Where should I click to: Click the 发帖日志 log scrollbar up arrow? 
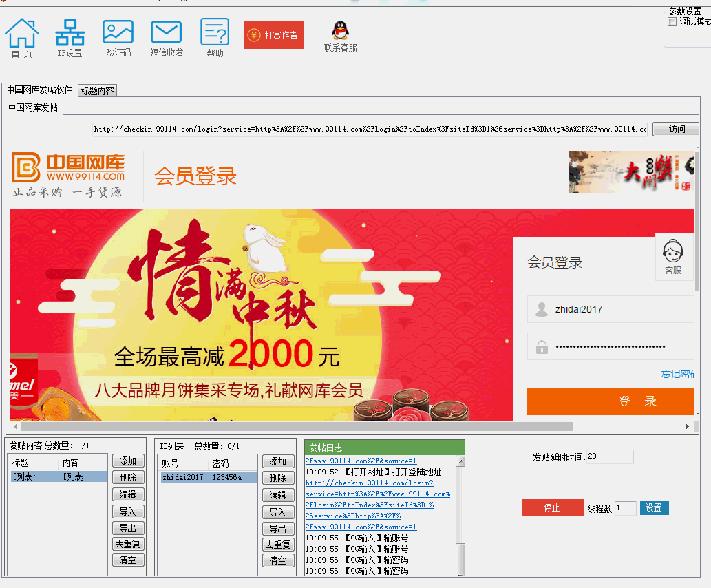pyautogui.click(x=460, y=461)
